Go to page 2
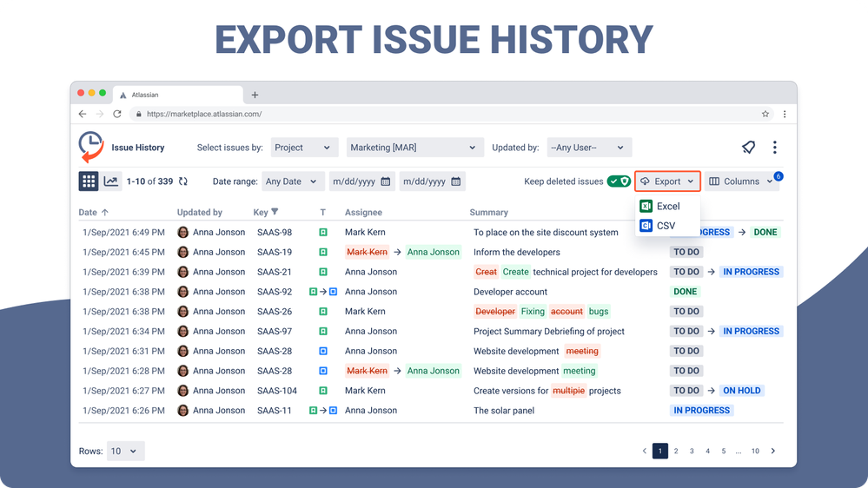Image resolution: width=868 pixels, height=488 pixels. tap(676, 451)
